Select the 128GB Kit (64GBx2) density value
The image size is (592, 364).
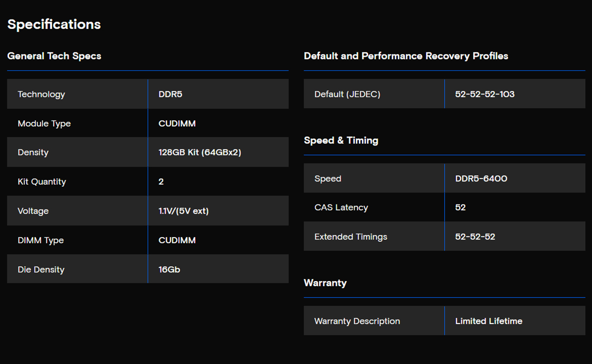pos(199,152)
